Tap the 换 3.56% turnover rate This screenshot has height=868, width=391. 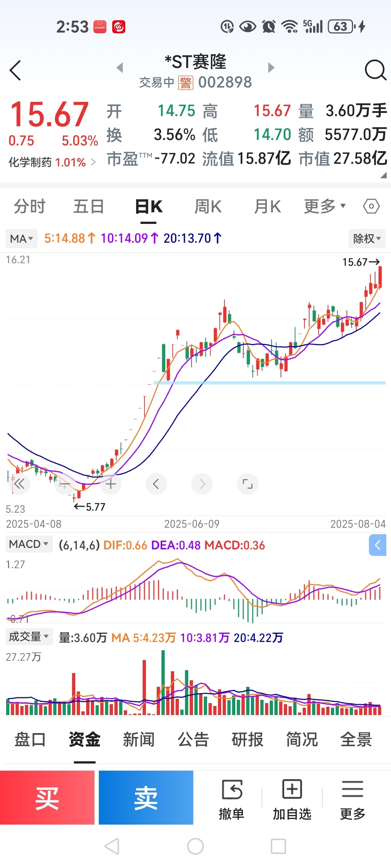coord(151,135)
